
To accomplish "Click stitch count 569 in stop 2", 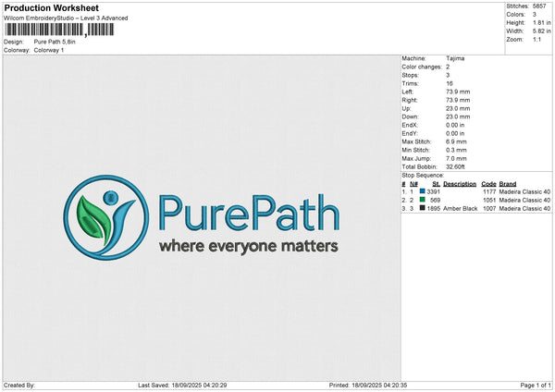I will click(435, 201).
